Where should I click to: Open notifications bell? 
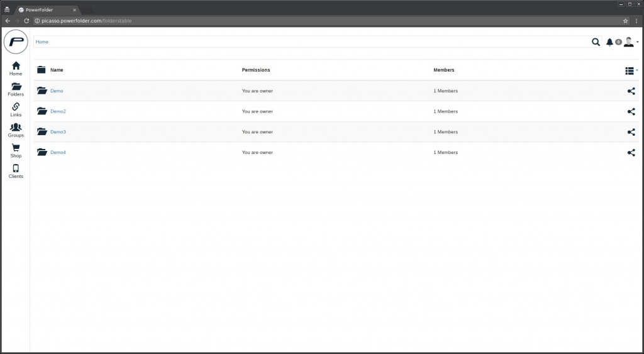(609, 42)
